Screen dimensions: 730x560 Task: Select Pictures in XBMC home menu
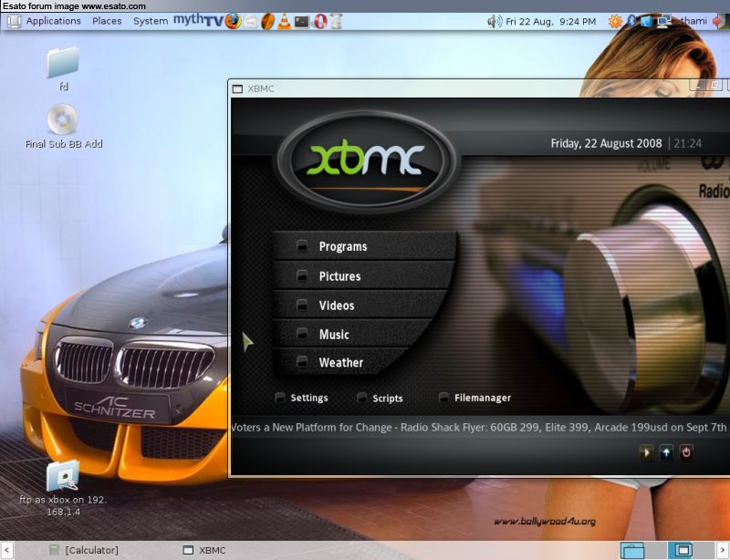pyautogui.click(x=362, y=276)
